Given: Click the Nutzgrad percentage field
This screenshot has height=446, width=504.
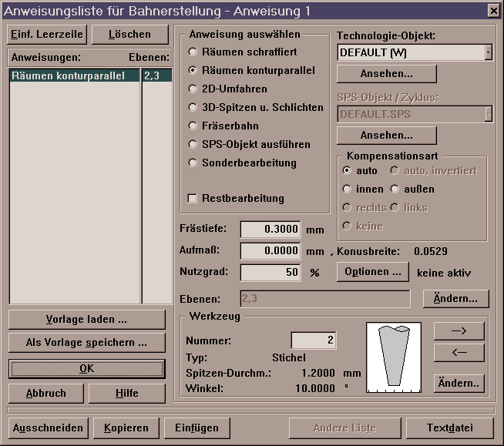Looking at the screenshot, I should [271, 272].
